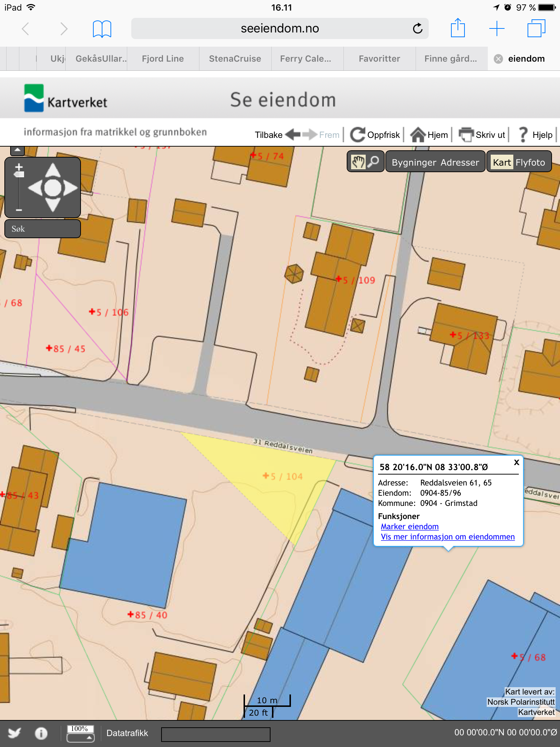The height and width of the screenshot is (747, 560).
Task: Click the Oppfrisk refresh icon
Action: 358,135
